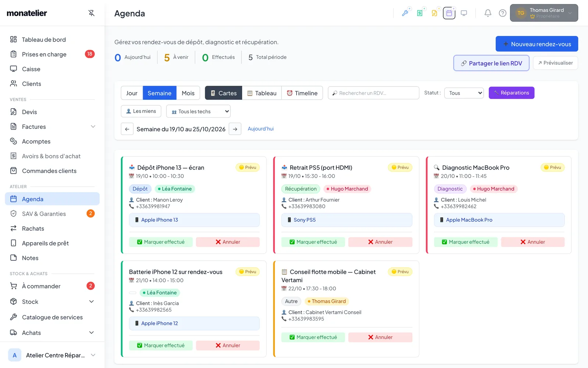Toggle the Réparations filter button
588x368 pixels.
(x=512, y=93)
